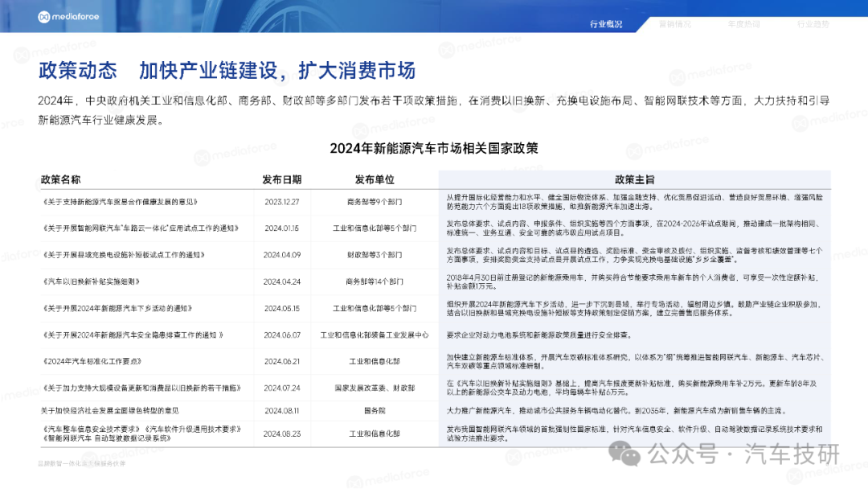
Task: Click summary mentioning 到2035年 new energy mainstream
Action: (x=616, y=411)
